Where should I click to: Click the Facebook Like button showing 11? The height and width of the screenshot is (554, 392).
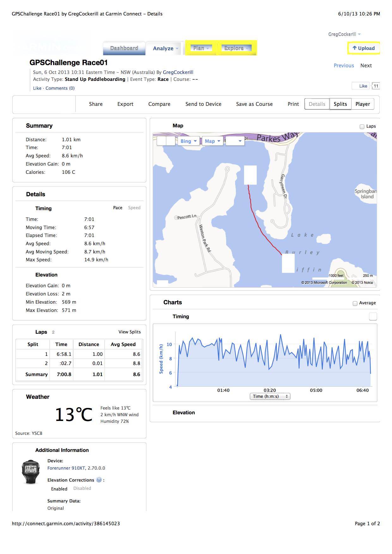[361, 86]
